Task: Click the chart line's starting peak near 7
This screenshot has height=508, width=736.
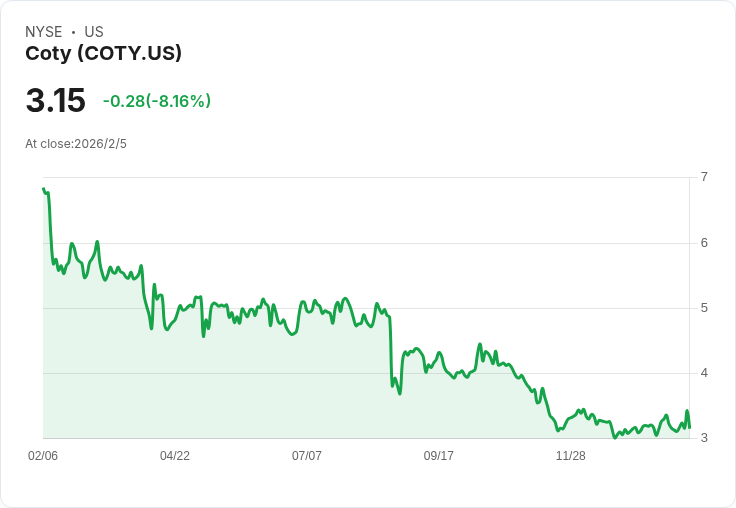Action: (x=44, y=189)
